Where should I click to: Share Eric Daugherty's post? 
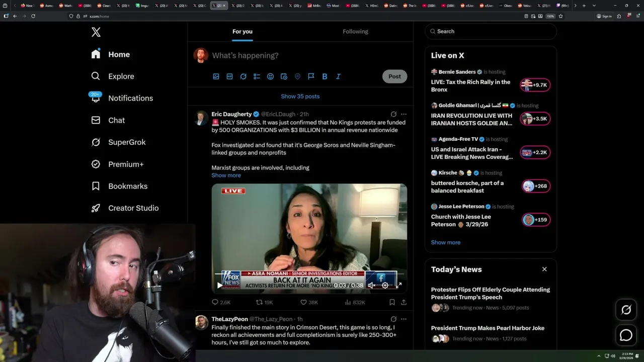pos(404,302)
